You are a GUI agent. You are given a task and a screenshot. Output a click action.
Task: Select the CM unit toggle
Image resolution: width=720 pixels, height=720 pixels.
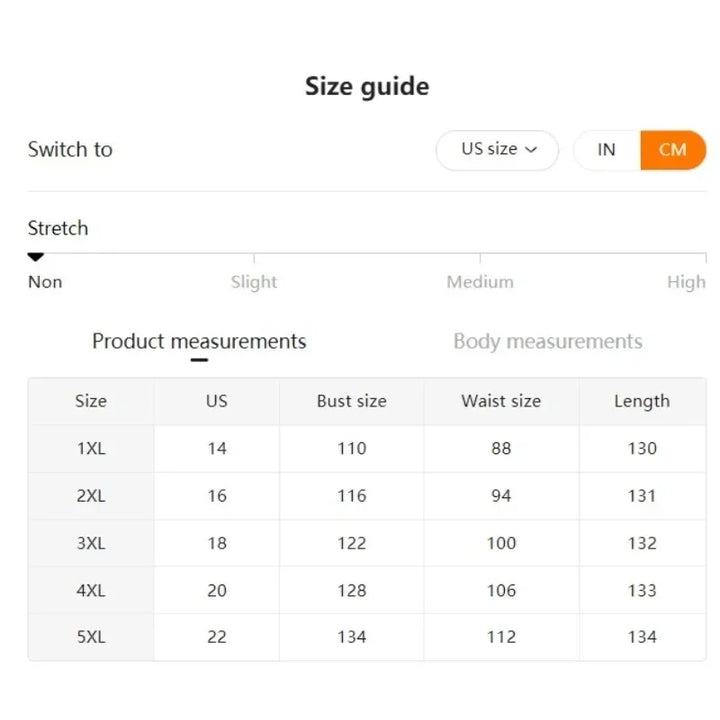672,150
